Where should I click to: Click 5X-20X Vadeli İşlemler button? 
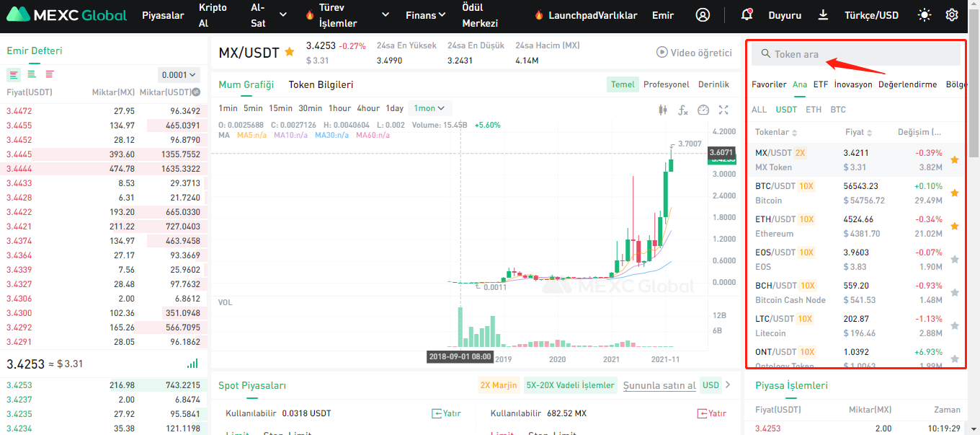pyautogui.click(x=571, y=385)
